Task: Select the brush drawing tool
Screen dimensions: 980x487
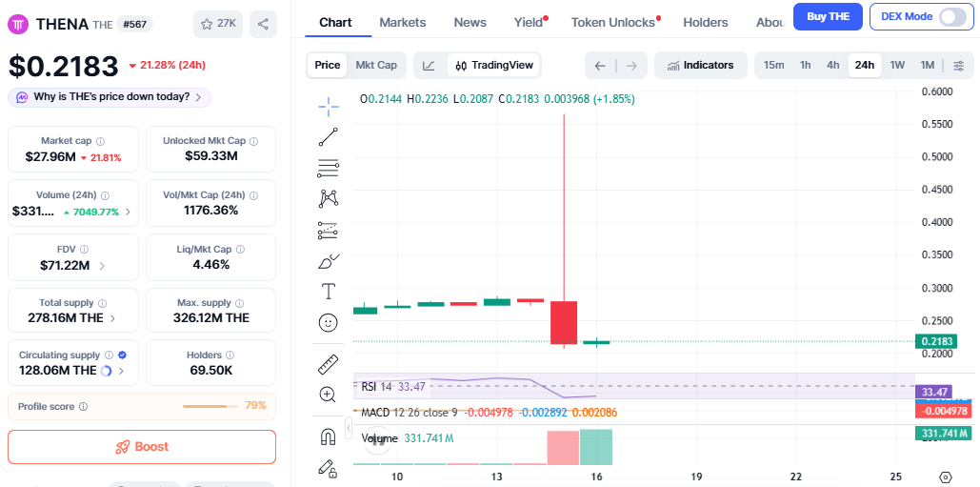Action: click(329, 261)
